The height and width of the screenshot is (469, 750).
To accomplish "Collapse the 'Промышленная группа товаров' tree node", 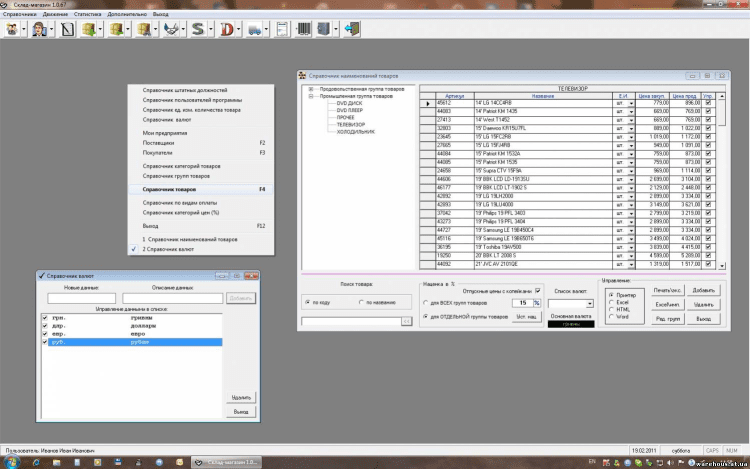I will [311, 96].
